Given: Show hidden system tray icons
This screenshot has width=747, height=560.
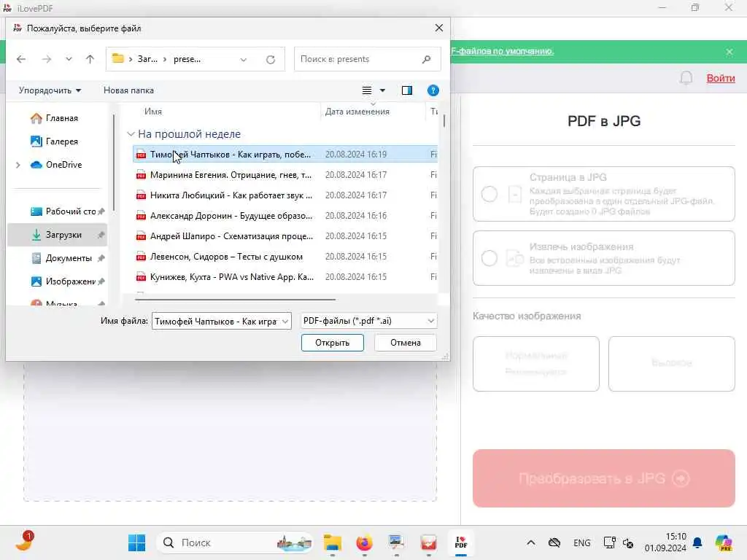Looking at the screenshot, I should [x=531, y=542].
